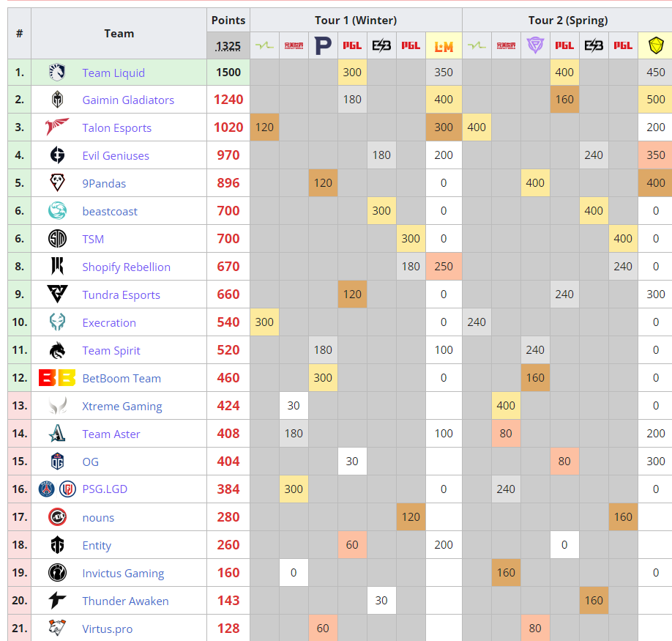This screenshot has height=641, width=672.
Task: Select 9Pandas' 896 points total
Action: [x=228, y=183]
